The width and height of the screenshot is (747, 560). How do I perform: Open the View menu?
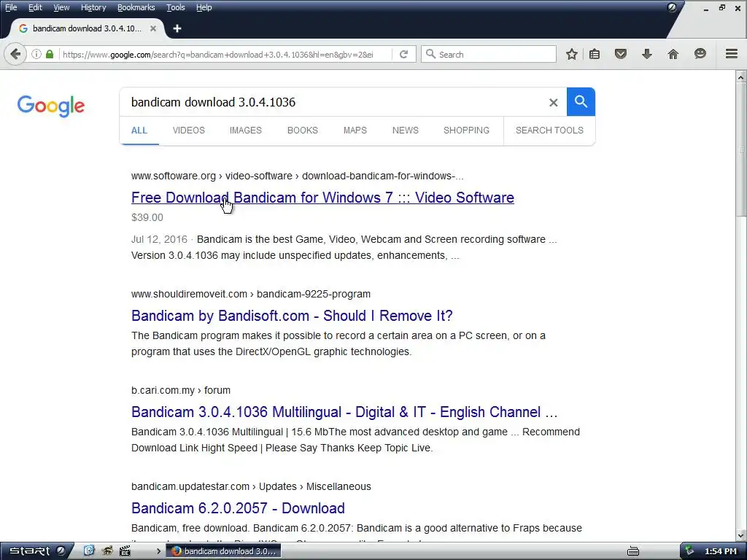(61, 7)
